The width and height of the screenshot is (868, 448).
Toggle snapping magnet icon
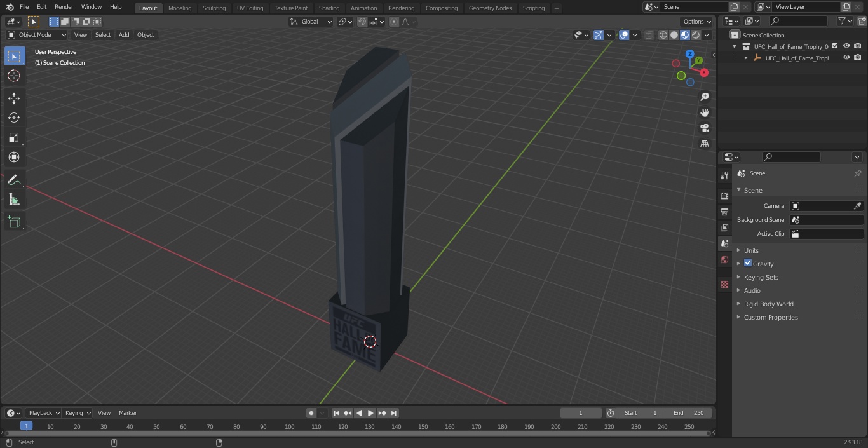362,22
